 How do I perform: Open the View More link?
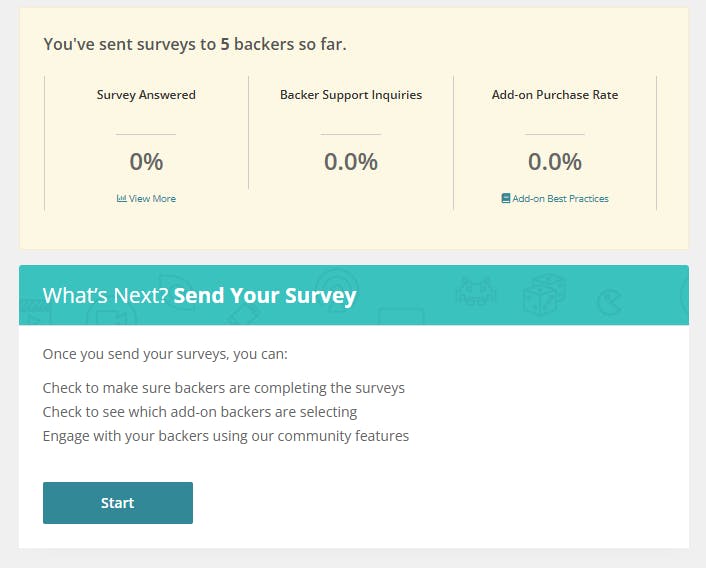(x=151, y=199)
